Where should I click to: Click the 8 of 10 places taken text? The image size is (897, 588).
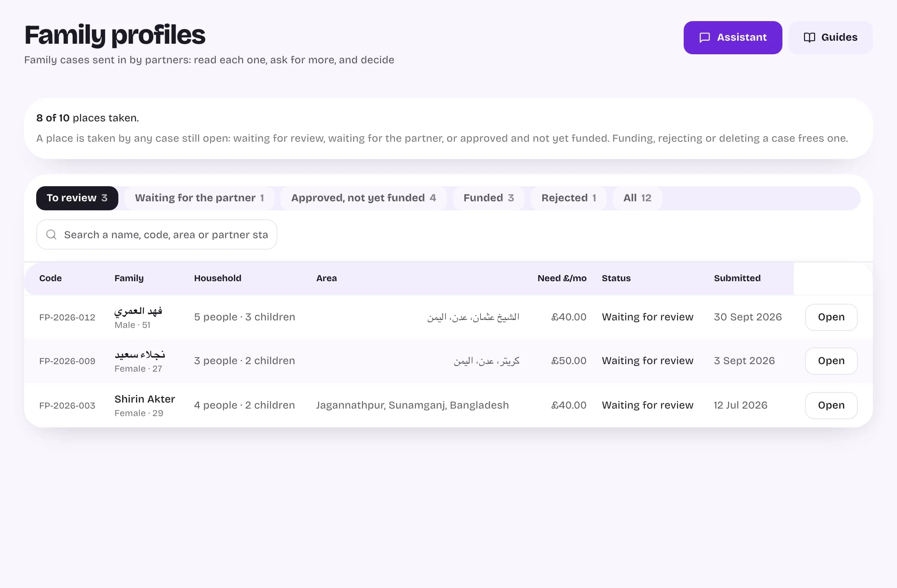[87, 118]
